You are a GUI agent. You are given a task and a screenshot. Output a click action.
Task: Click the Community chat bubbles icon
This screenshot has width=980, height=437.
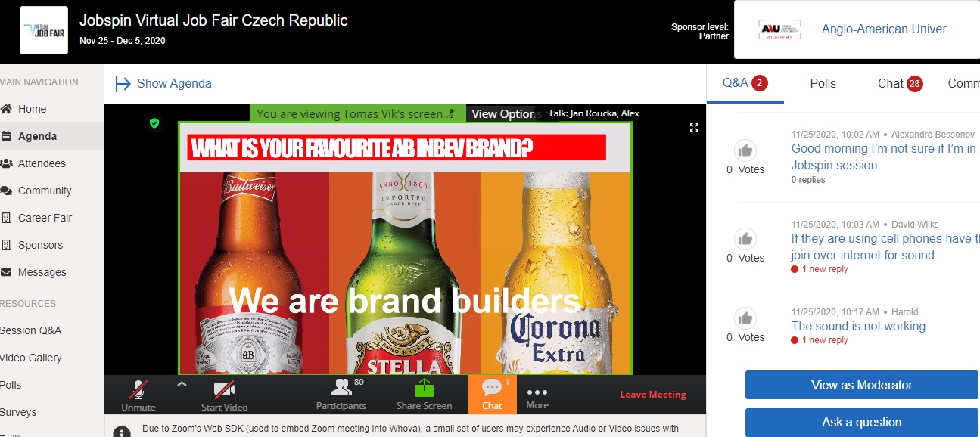click(7, 191)
